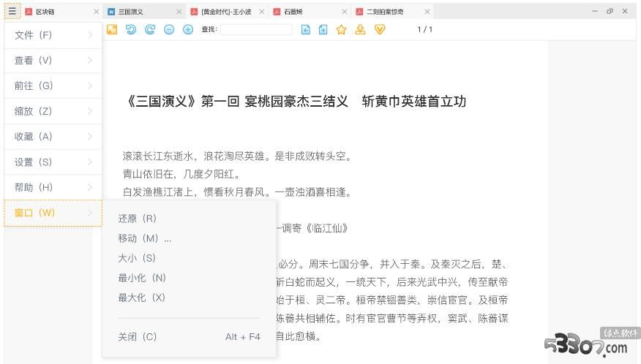Click the PDF icon on 区块链 tab

(29, 12)
